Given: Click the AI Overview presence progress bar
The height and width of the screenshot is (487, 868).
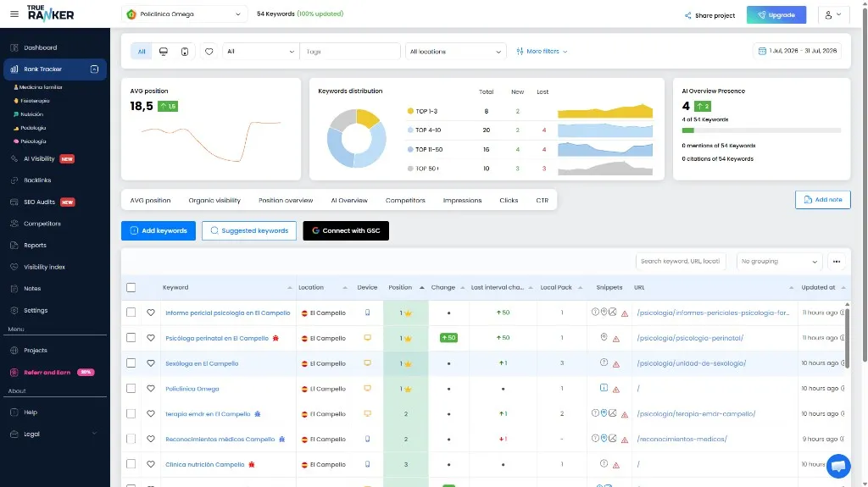Looking at the screenshot, I should coord(761,130).
